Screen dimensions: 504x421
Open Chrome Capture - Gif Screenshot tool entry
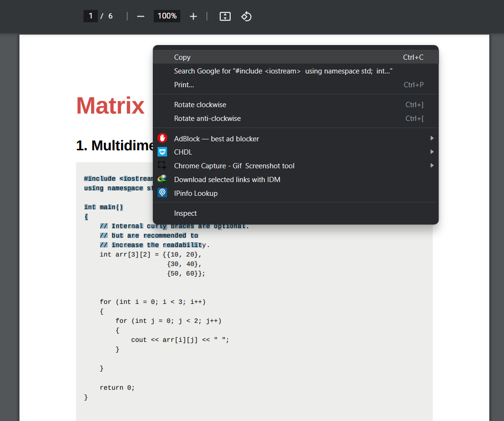(296, 166)
